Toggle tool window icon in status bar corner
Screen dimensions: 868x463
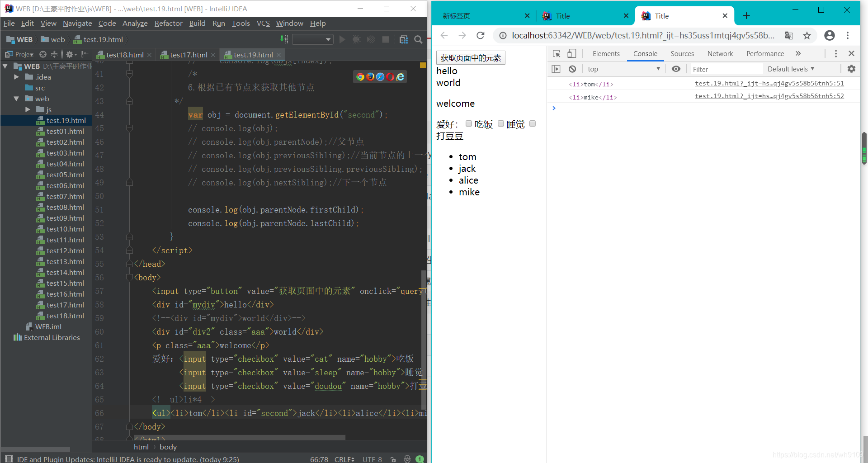(9, 459)
